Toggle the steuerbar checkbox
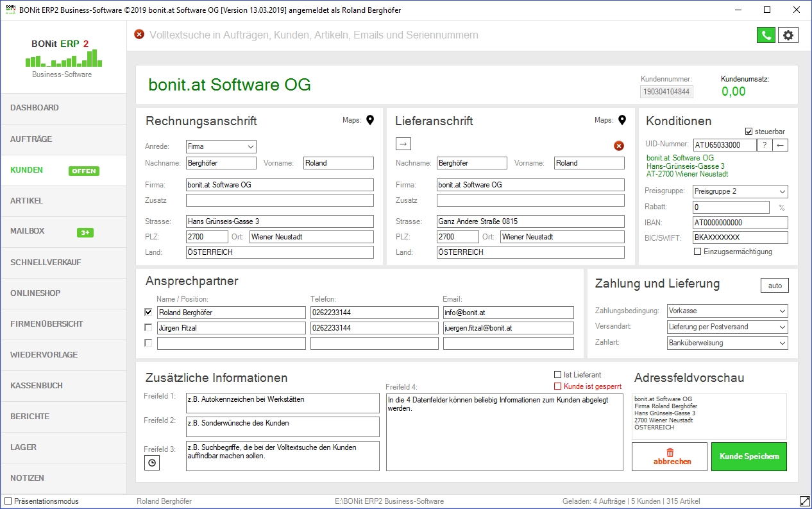 pos(749,132)
